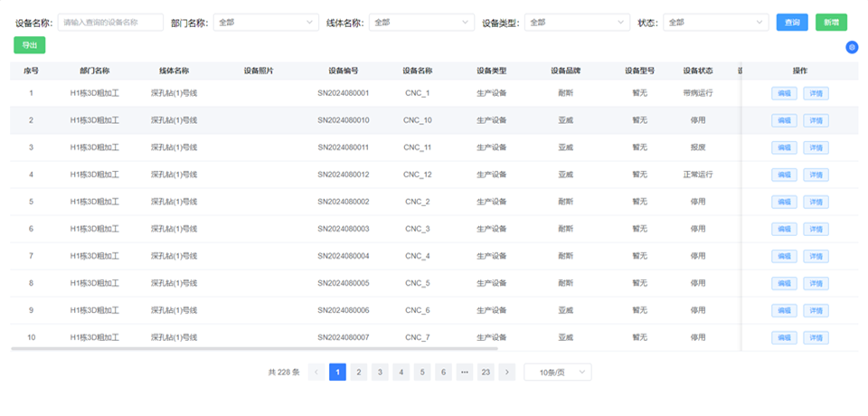Go to last page 23

point(486,373)
